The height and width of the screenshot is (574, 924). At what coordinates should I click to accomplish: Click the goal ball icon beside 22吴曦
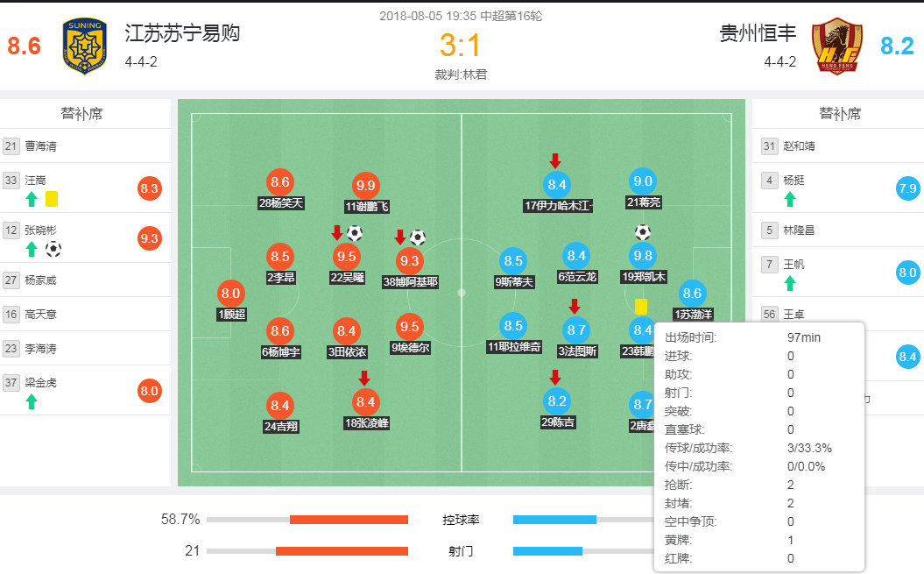(353, 233)
